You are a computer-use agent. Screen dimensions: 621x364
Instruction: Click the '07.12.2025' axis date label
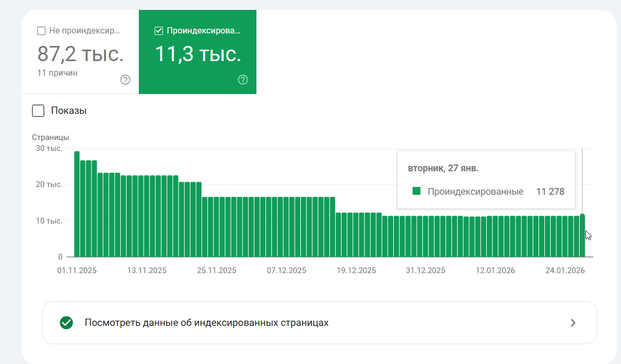pyautogui.click(x=286, y=271)
